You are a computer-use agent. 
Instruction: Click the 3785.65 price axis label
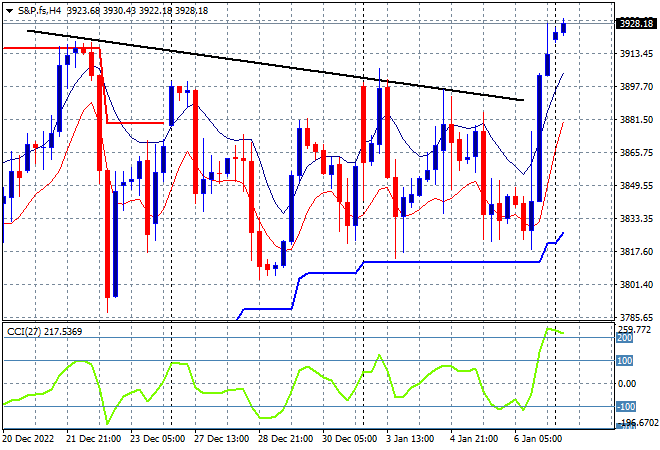636,317
